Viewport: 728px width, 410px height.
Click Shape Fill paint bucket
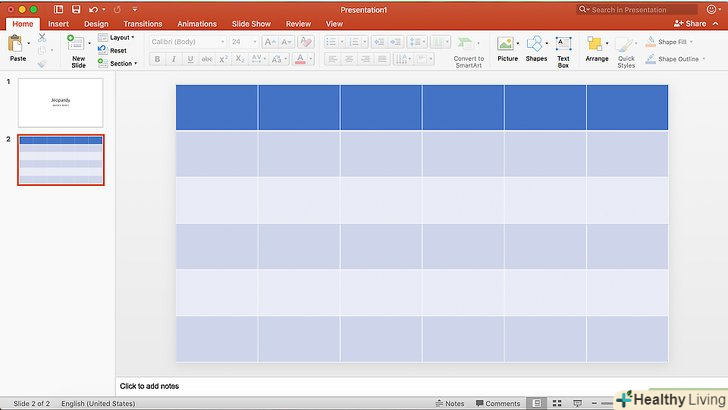(x=650, y=41)
